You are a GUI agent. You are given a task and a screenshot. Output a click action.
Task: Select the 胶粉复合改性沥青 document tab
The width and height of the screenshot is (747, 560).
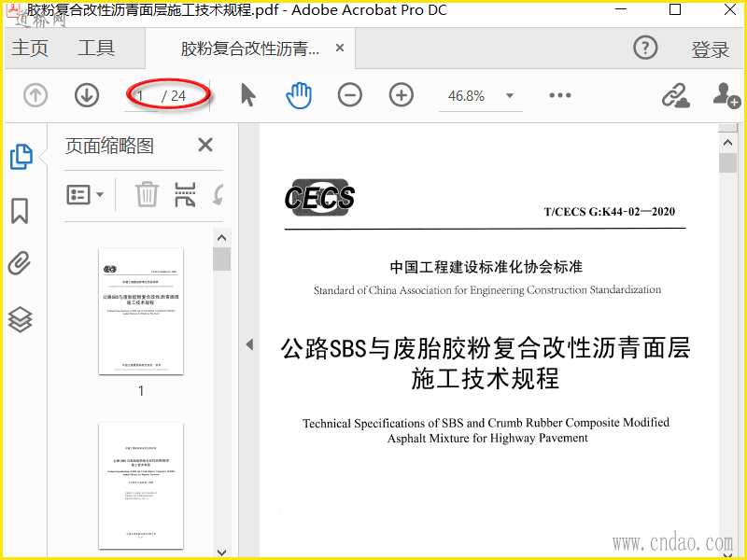click(249, 49)
